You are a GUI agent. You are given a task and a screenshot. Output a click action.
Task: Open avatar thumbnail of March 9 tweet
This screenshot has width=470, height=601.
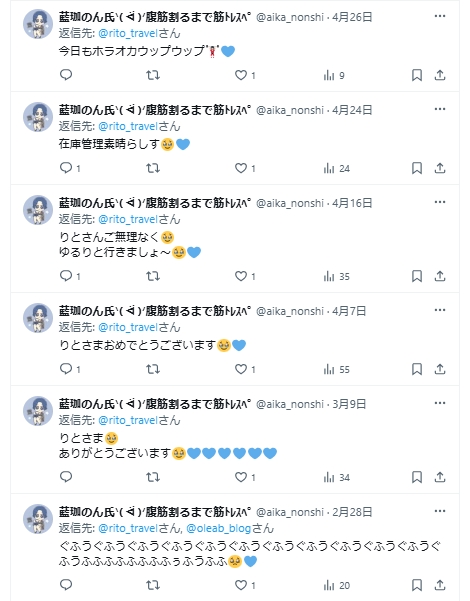click(38, 411)
